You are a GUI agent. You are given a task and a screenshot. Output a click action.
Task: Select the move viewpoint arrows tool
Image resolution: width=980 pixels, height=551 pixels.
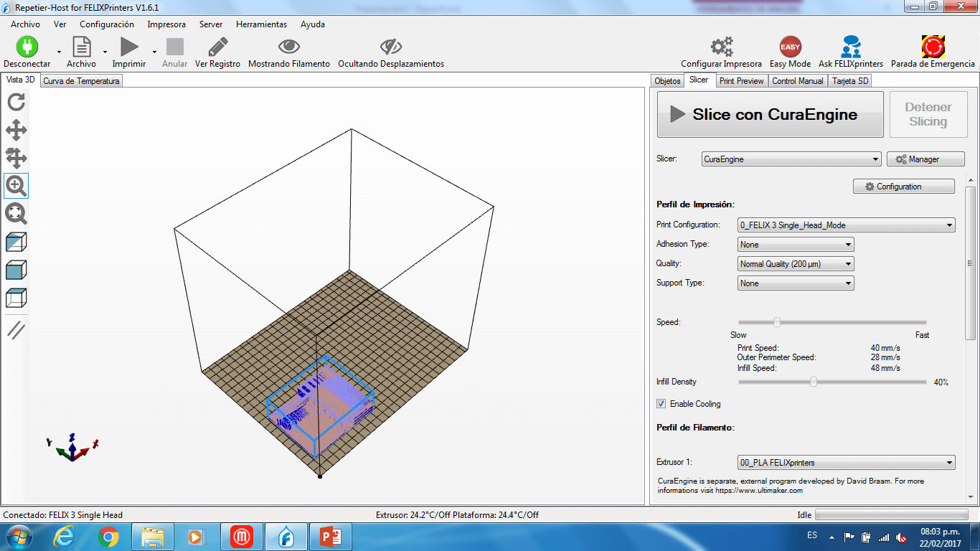point(16,130)
